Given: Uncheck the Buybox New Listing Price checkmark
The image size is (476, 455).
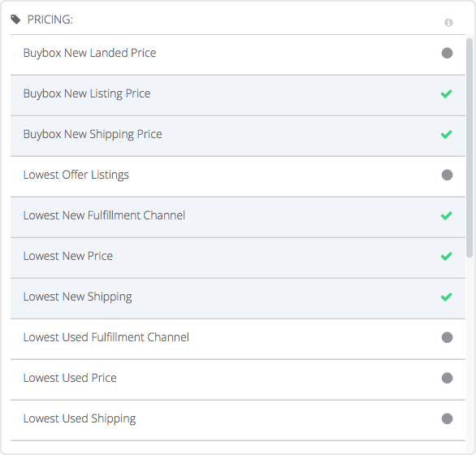Looking at the screenshot, I should [x=446, y=94].
